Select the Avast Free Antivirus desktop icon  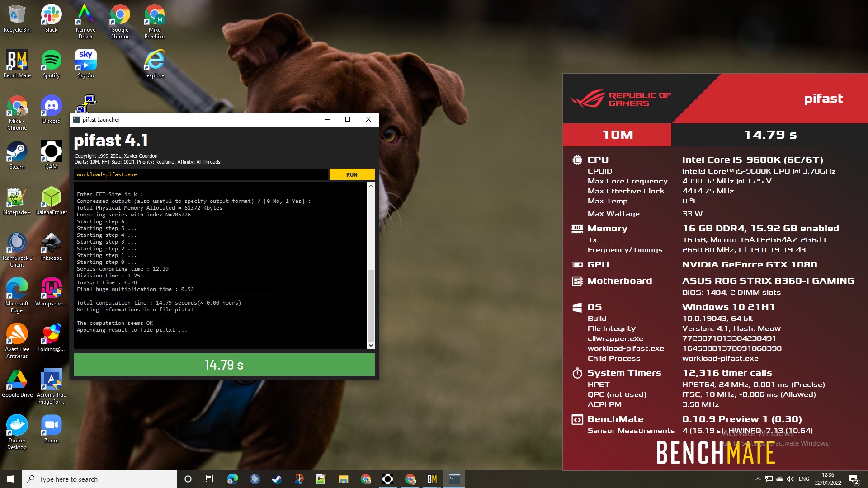coord(17,341)
